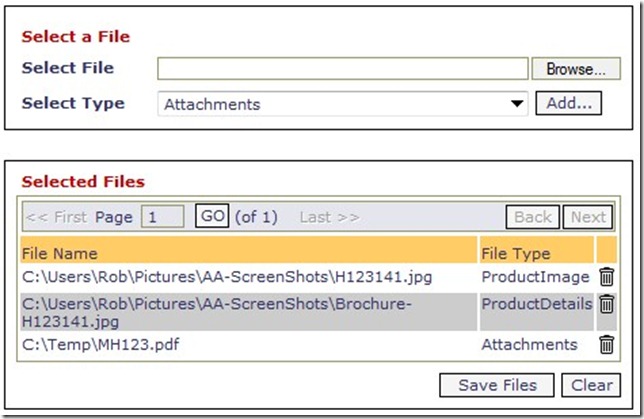Click the Save Files button
The width and height of the screenshot is (644, 419).
[x=496, y=385]
